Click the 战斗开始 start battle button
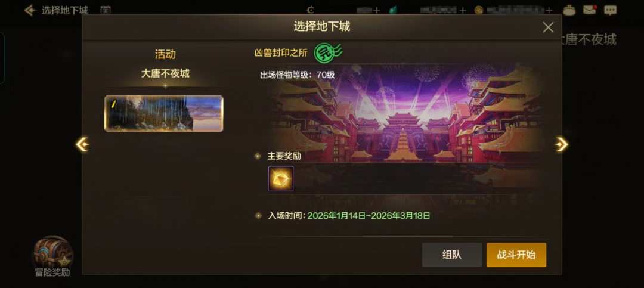Image resolution: width=644 pixels, height=288 pixels. click(x=516, y=255)
